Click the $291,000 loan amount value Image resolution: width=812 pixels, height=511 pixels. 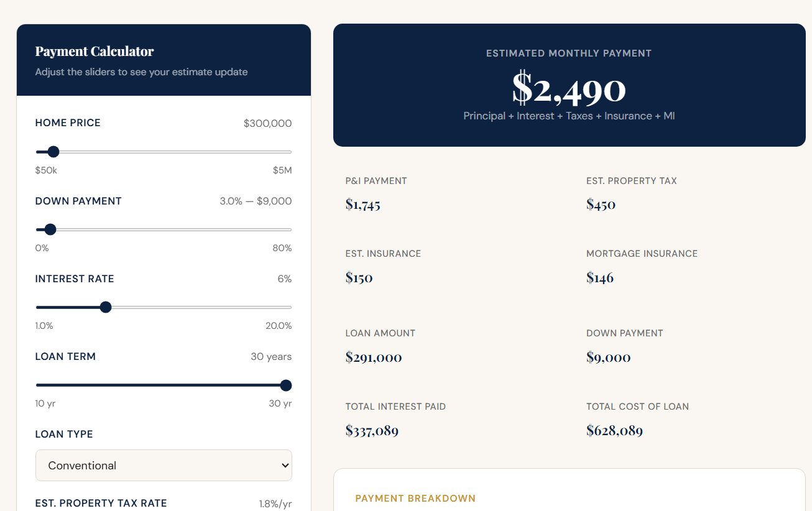pos(374,357)
